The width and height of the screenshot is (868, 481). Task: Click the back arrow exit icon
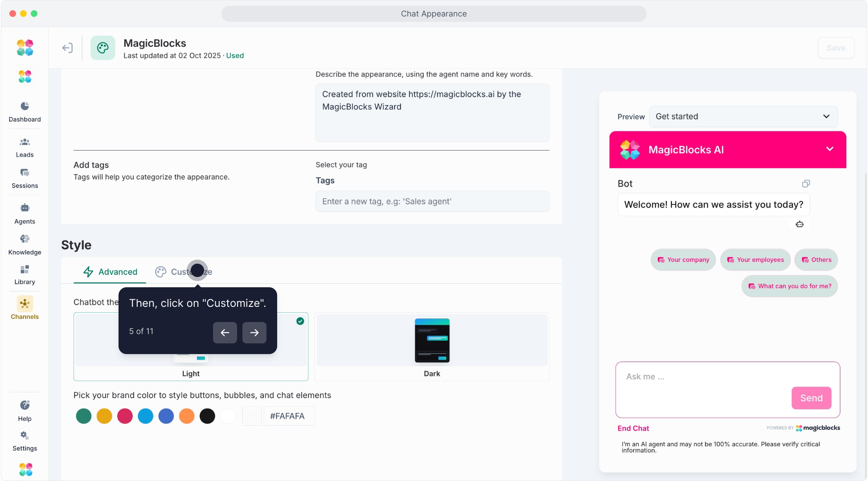(x=67, y=48)
